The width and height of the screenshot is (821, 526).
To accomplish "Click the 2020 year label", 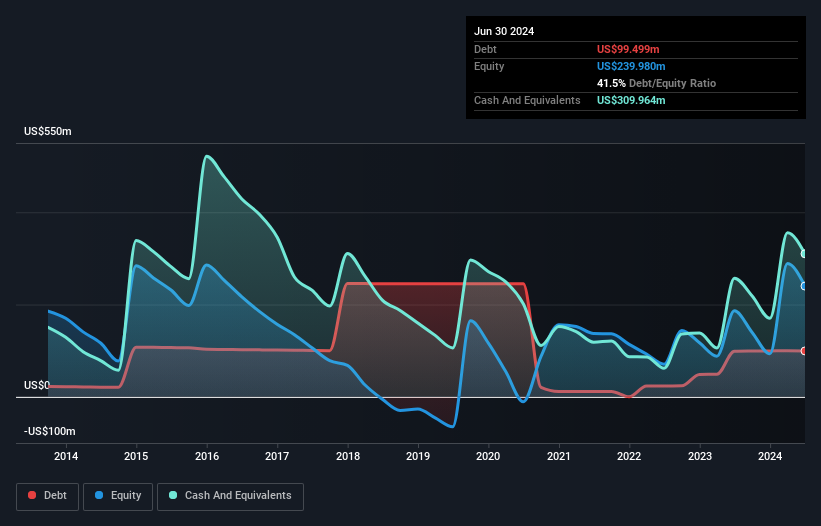I will click(x=488, y=456).
